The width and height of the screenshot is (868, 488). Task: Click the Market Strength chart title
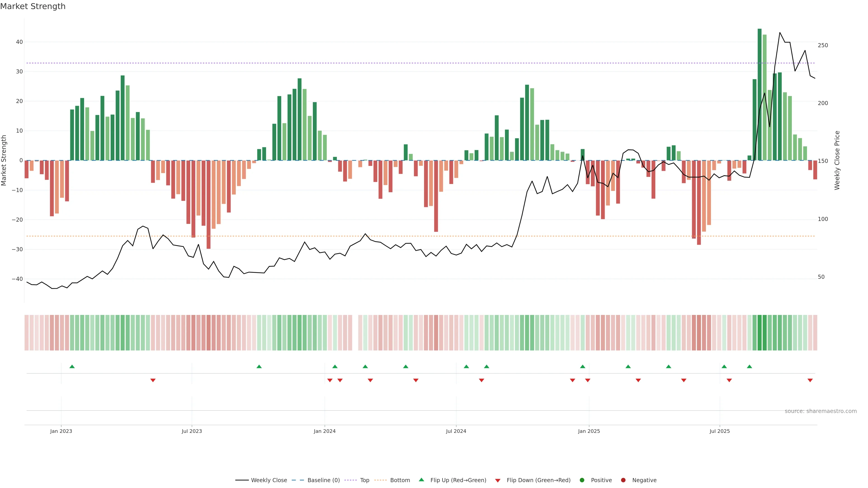tap(33, 6)
